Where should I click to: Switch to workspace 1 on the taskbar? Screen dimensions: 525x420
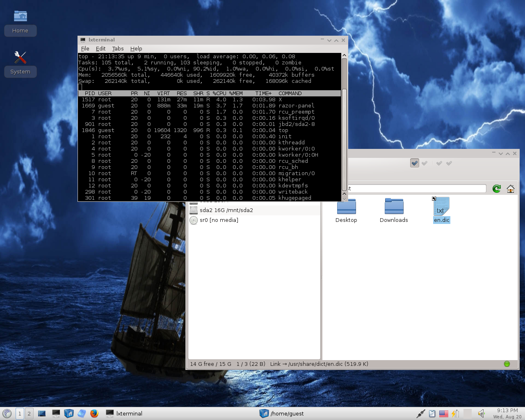point(19,413)
